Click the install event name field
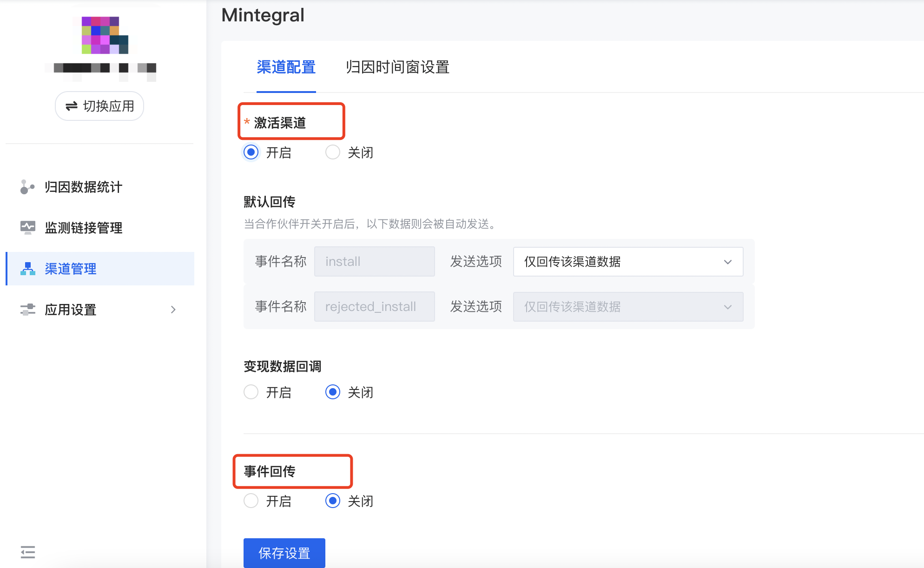This screenshot has width=924, height=568. point(374,261)
